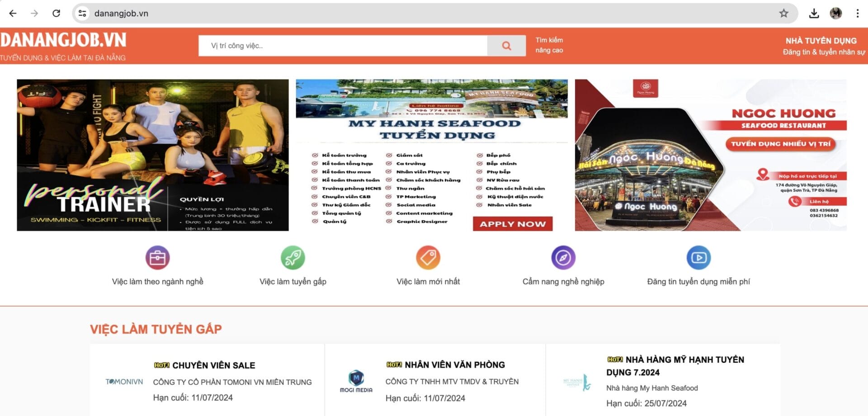Click the browser back arrow
Viewport: 868px width, 416px height.
tap(13, 13)
